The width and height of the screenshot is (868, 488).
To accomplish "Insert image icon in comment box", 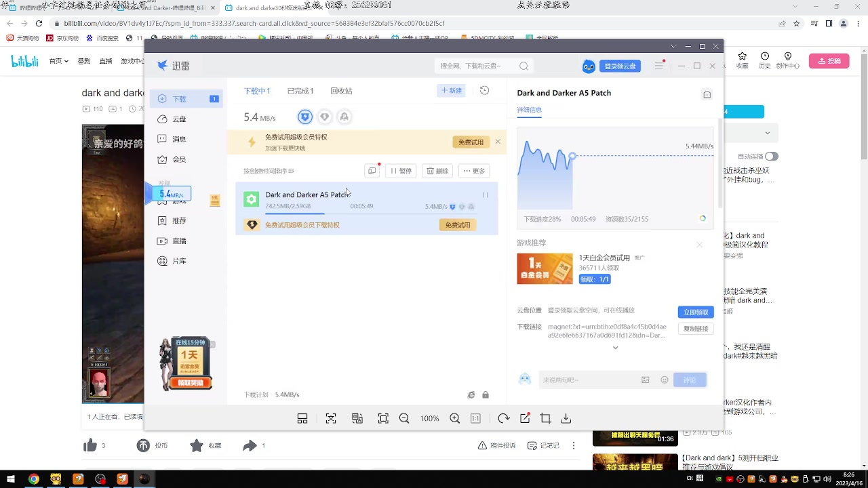I will [x=646, y=380].
